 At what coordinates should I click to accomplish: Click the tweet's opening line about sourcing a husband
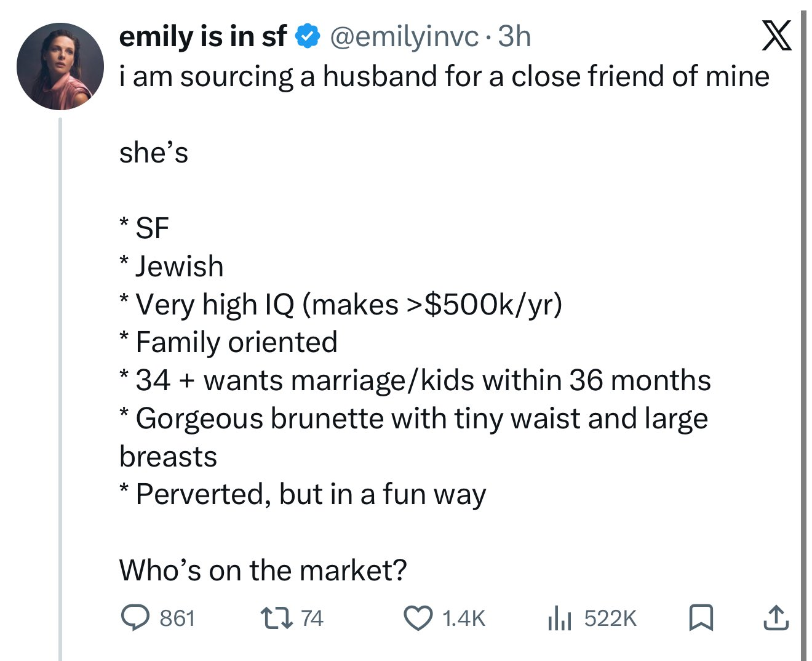coord(444,76)
